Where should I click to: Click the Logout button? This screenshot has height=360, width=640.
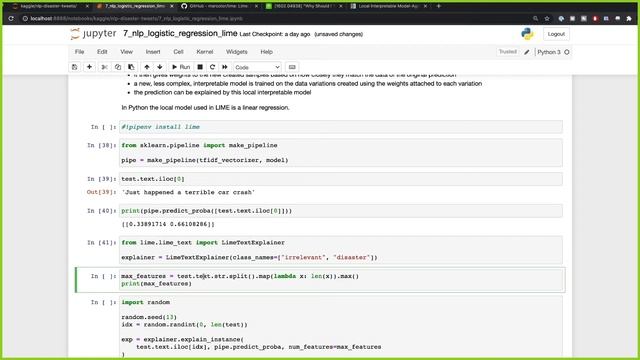(x=556, y=34)
